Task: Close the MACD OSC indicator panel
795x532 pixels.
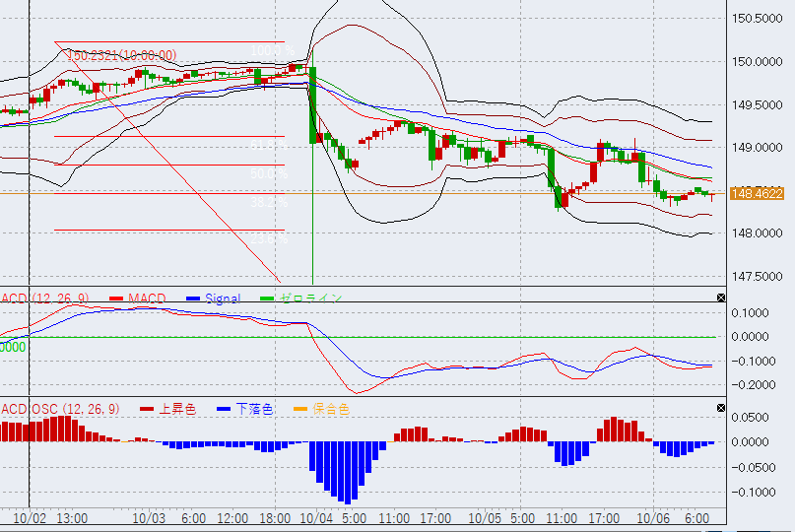Action: click(x=720, y=408)
